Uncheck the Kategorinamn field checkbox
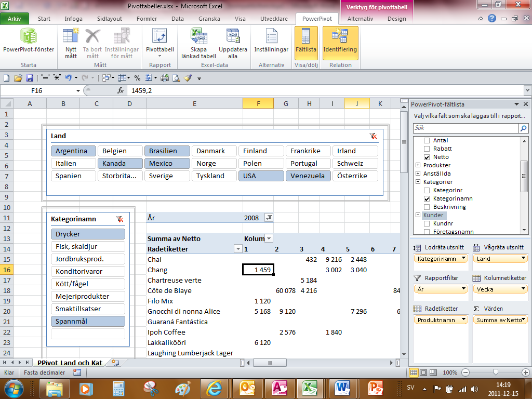Viewport: 532px width, 399px height. click(x=427, y=199)
